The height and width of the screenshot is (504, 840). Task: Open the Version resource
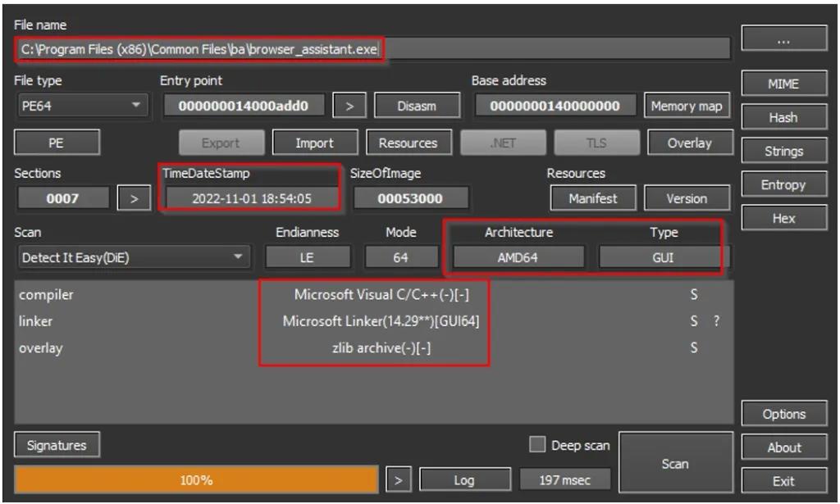tap(687, 198)
